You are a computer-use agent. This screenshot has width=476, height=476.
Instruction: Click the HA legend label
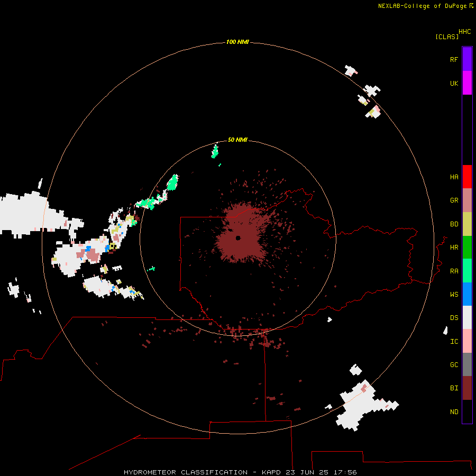(x=454, y=177)
